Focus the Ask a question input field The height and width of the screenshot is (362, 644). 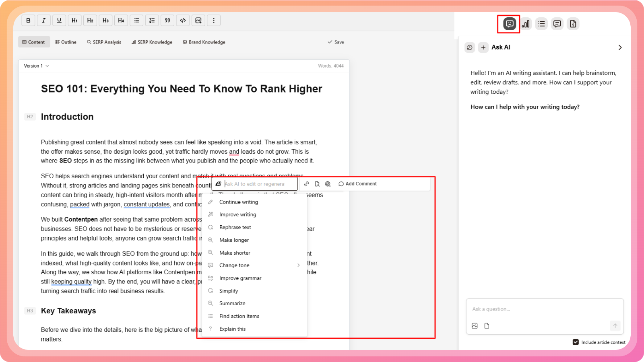coord(544,309)
